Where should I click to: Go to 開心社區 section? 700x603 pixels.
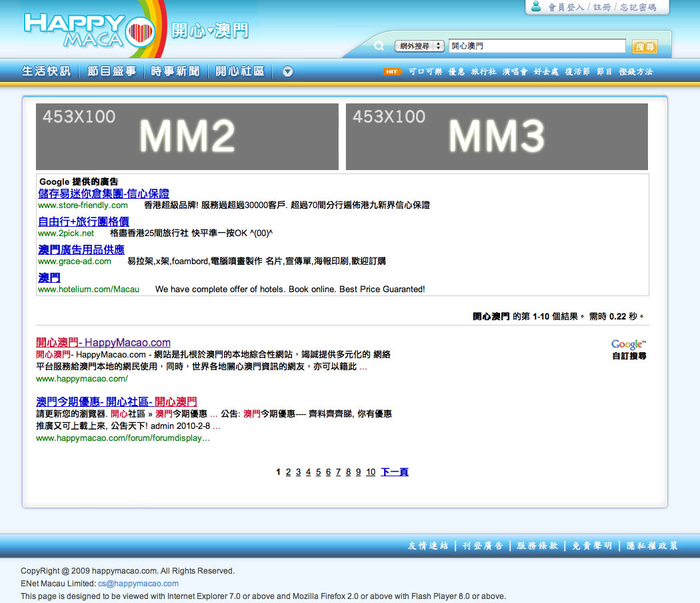(x=240, y=71)
